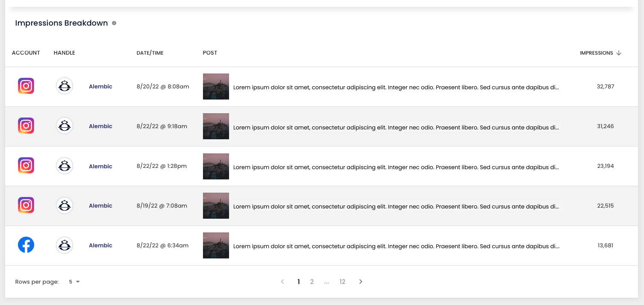Click the Impressions Breakdown heading
The height and width of the screenshot is (305, 644).
coord(62,23)
